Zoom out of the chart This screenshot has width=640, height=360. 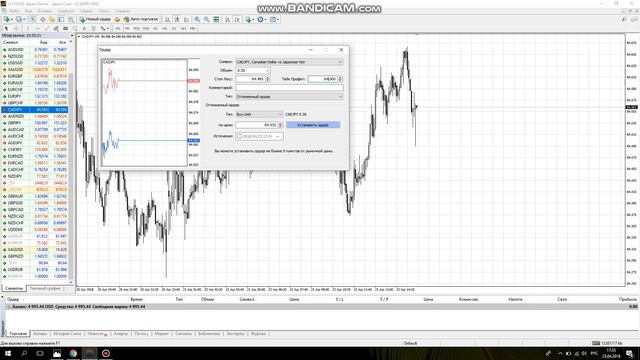click(x=207, y=19)
